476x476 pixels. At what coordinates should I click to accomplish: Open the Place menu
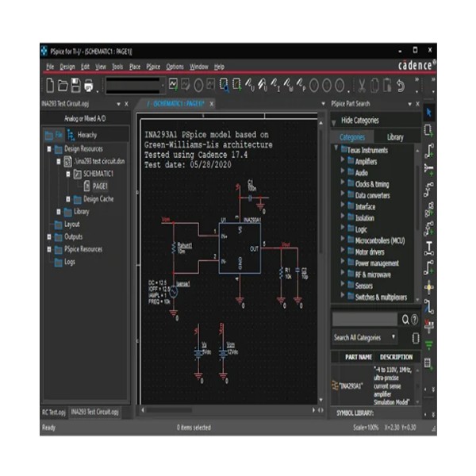pyautogui.click(x=135, y=67)
